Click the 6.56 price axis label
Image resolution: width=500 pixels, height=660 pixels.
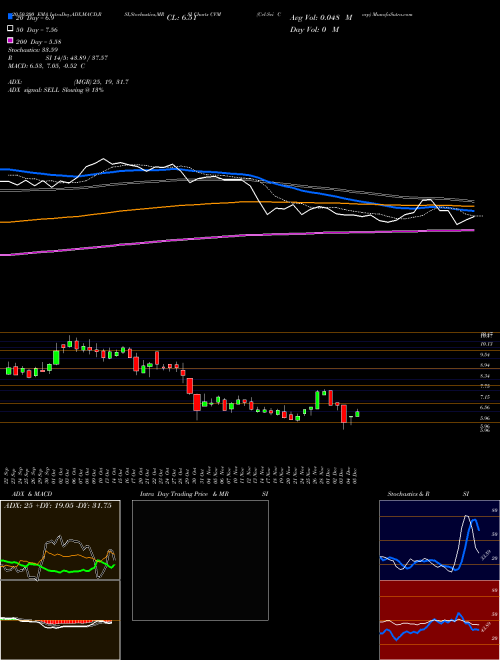coord(485,407)
